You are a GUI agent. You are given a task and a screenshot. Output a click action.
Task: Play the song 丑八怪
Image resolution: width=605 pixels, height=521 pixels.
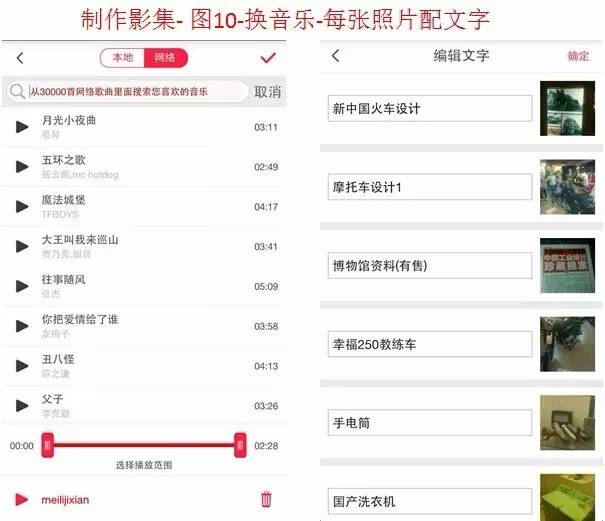click(22, 366)
